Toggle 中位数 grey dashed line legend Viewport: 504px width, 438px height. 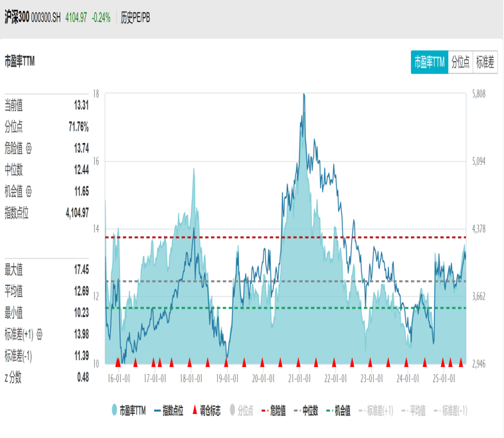(x=306, y=411)
